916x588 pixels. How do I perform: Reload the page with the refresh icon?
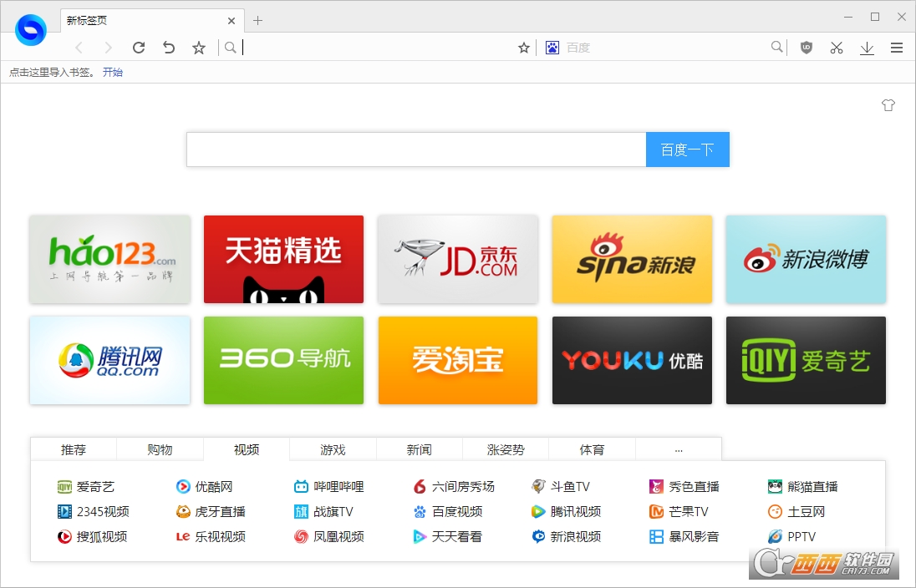[139, 48]
